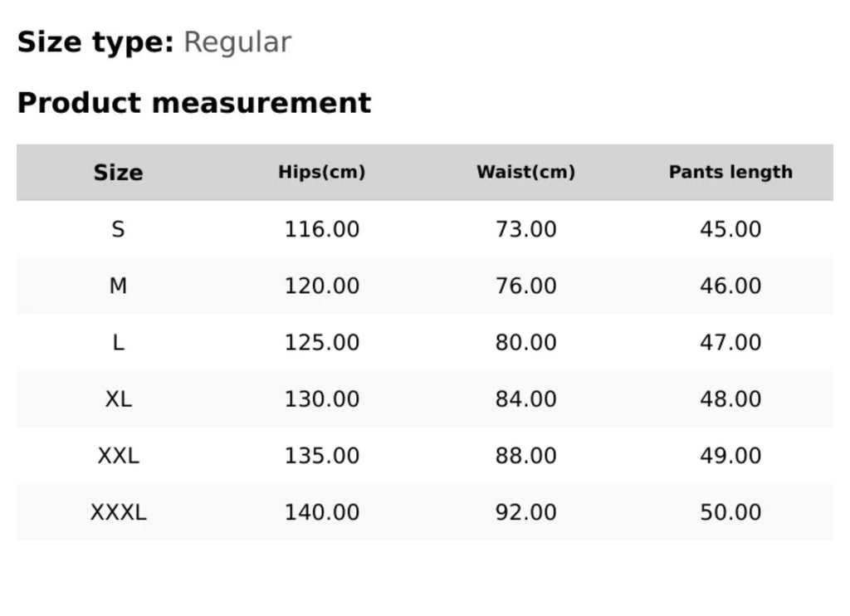Click the Size type label
The image size is (850, 616).
tap(95, 42)
